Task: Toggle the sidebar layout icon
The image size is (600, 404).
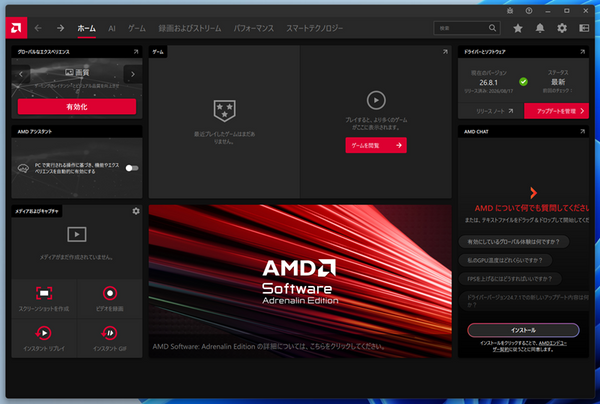Action: (x=584, y=28)
